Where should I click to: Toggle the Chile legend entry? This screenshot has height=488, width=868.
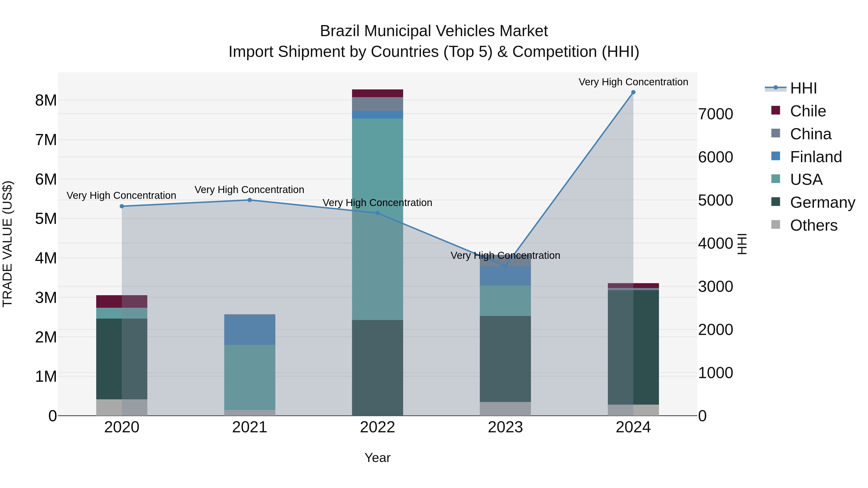(x=798, y=111)
